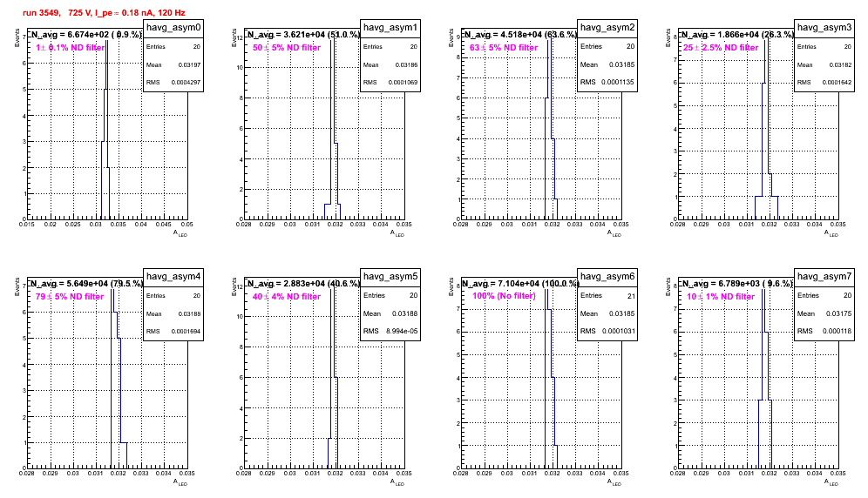Click the histogram peak in havg_asym4 plot
This screenshot has height=498, width=868.
click(113, 290)
